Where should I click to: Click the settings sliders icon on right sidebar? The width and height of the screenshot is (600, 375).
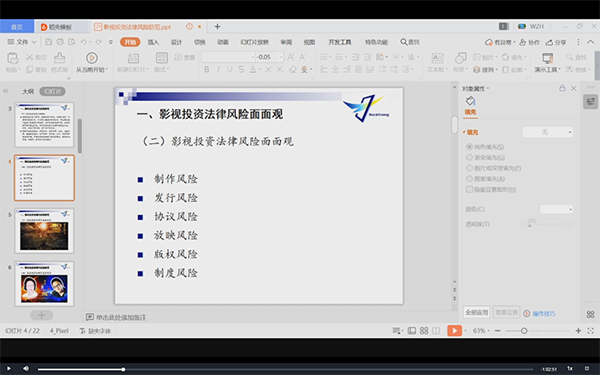pyautogui.click(x=590, y=101)
